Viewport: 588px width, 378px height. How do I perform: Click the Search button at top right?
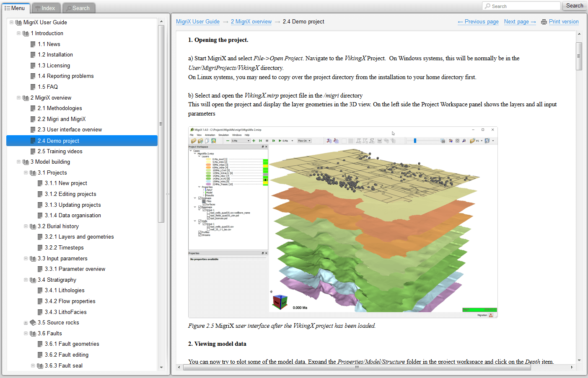coord(575,6)
